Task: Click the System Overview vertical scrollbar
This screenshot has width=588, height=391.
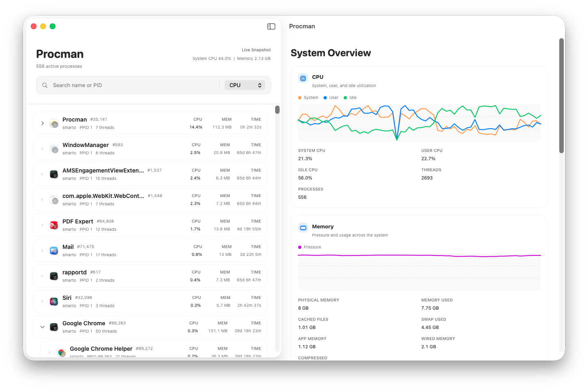Action: pos(561,96)
